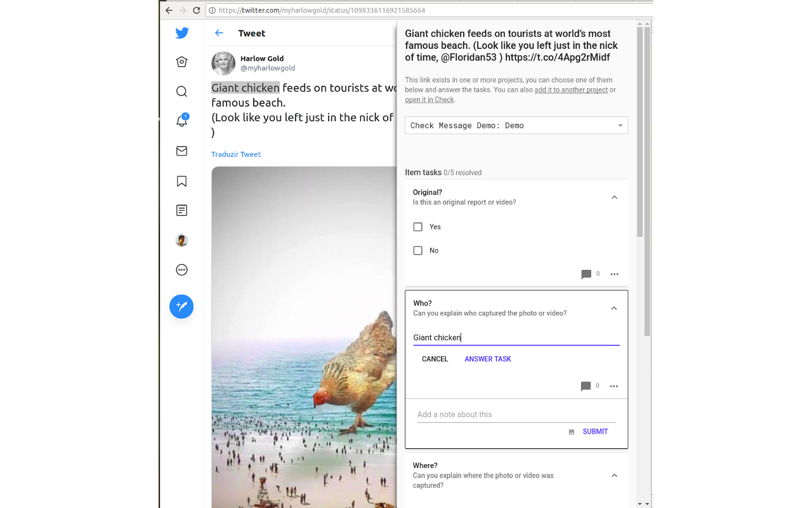Collapse the Who? task chevron

(613, 309)
